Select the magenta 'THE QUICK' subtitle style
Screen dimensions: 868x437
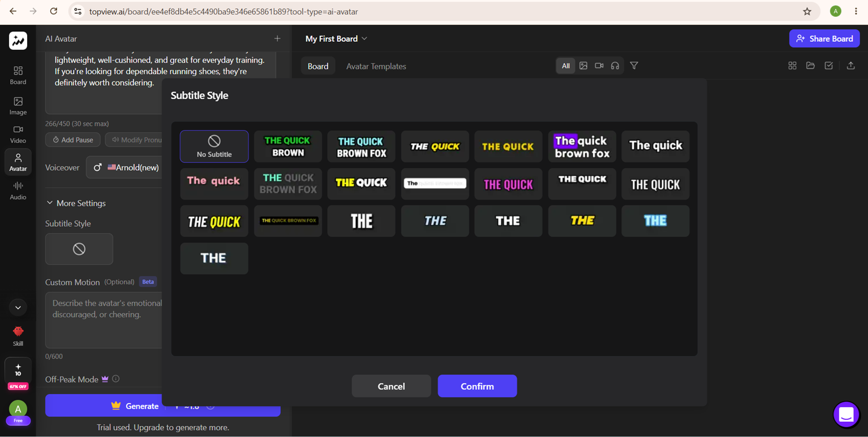(508, 184)
